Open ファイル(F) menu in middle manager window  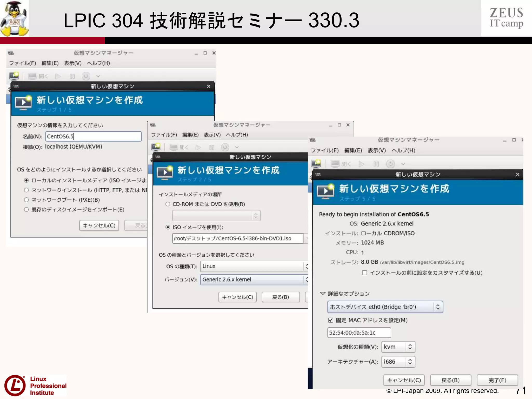click(164, 135)
